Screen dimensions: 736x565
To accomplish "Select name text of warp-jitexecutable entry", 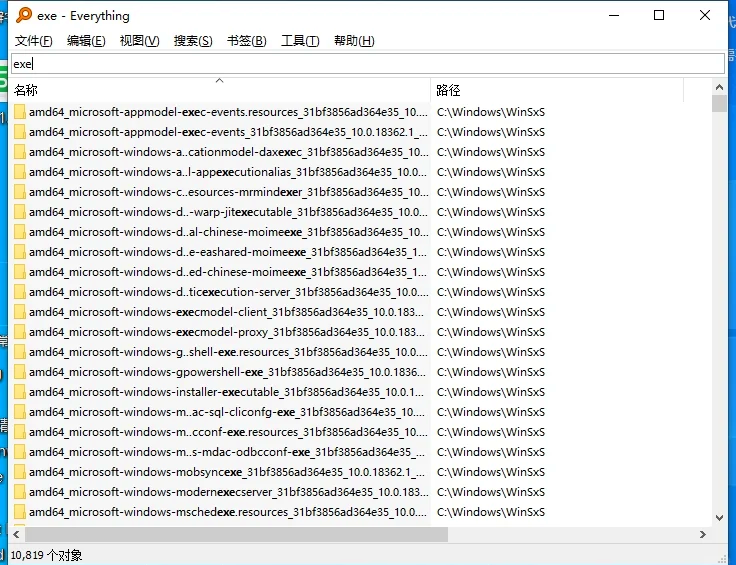I will tap(228, 212).
